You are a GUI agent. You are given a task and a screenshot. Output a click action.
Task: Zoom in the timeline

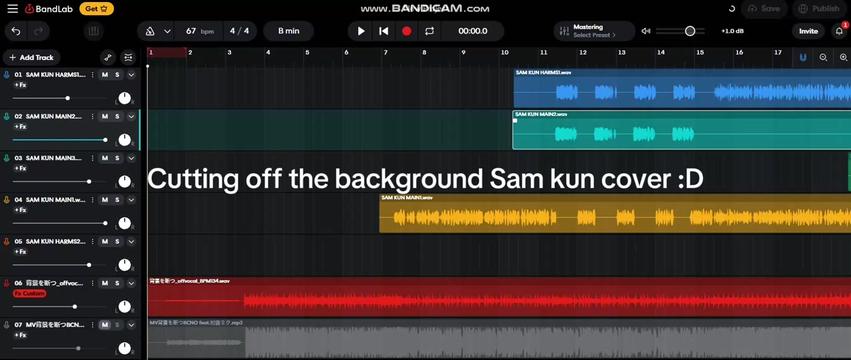843,57
